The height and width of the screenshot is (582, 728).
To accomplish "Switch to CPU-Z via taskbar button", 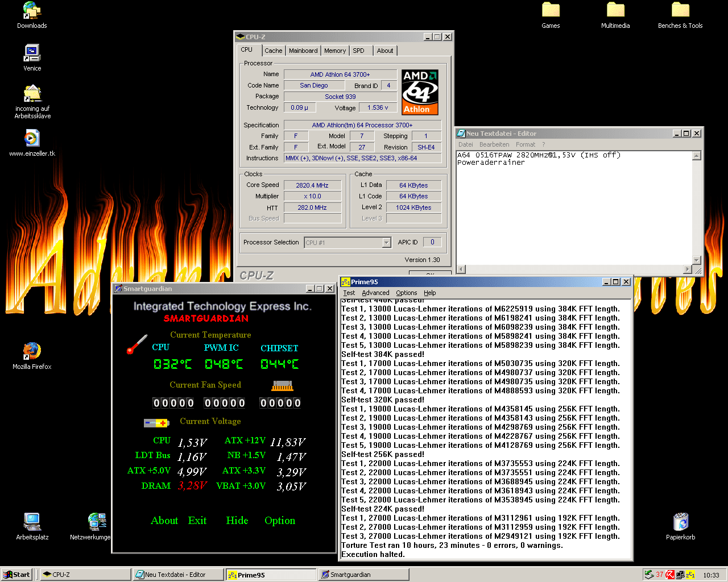I will [86, 575].
